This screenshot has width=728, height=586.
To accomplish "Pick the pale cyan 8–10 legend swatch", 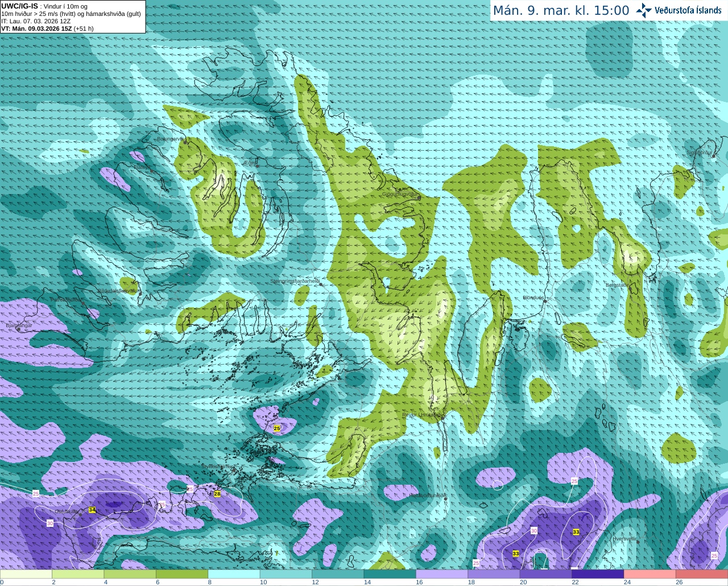I will 234,574.
